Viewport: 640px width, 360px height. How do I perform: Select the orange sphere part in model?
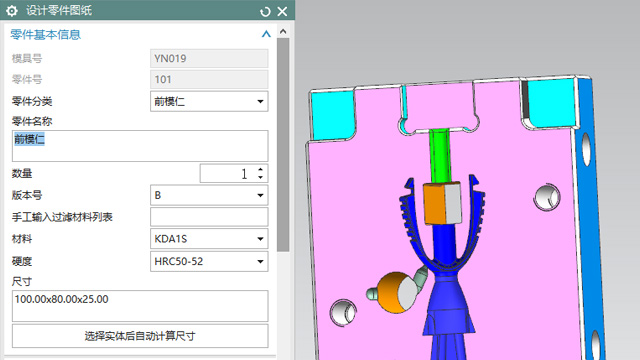pyautogui.click(x=396, y=293)
